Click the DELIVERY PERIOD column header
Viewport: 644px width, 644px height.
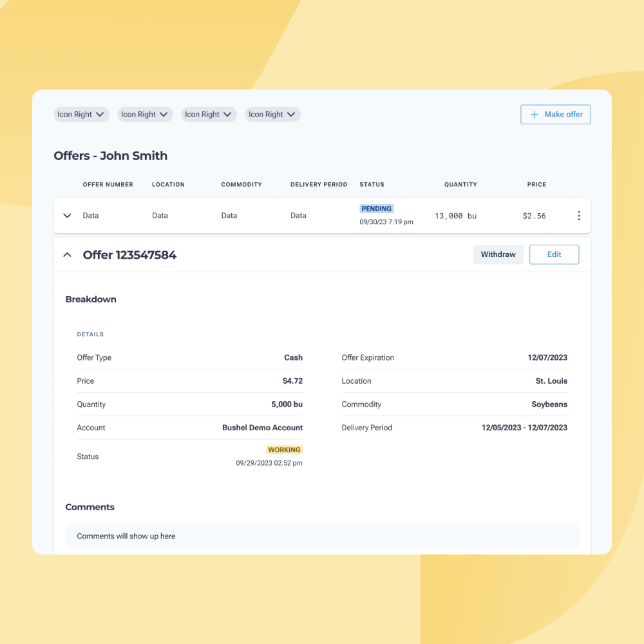pyautogui.click(x=319, y=184)
